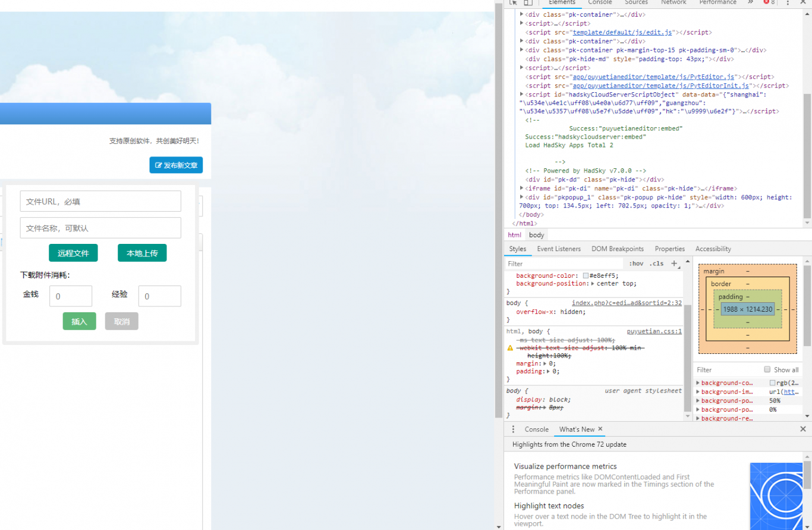Open the puyuetian.css:1 source link
812x530 pixels.
click(654, 331)
